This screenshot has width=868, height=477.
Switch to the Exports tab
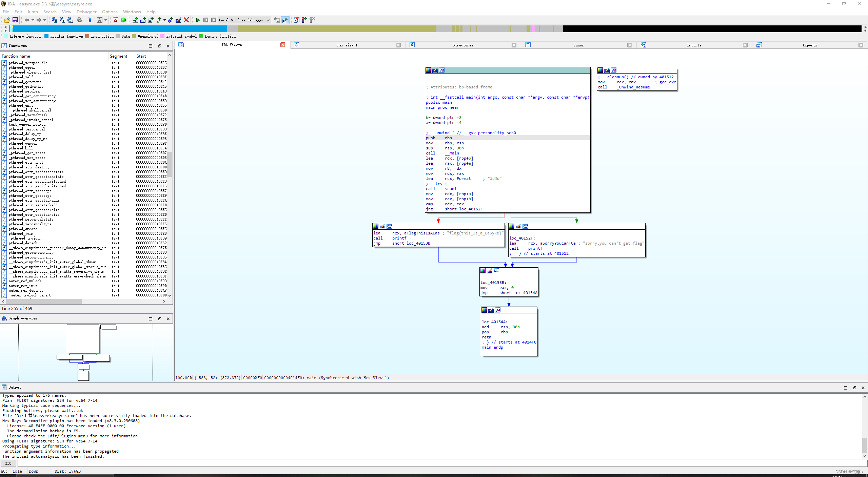(x=810, y=45)
